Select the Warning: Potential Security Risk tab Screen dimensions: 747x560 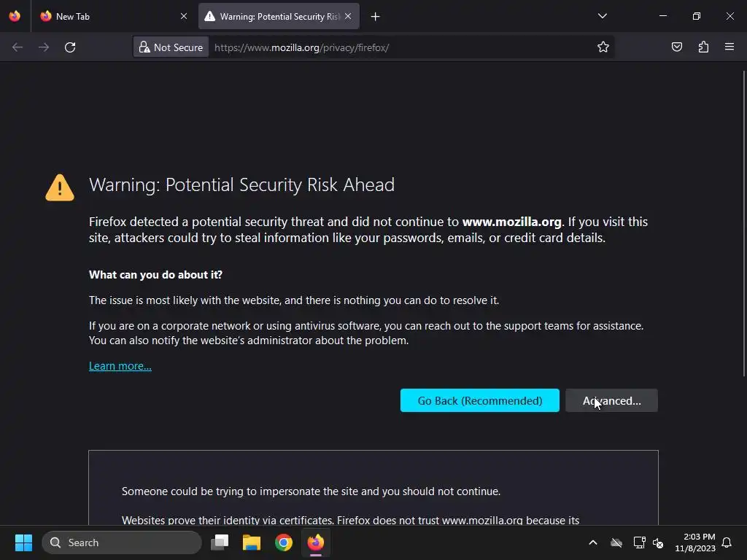pos(279,16)
